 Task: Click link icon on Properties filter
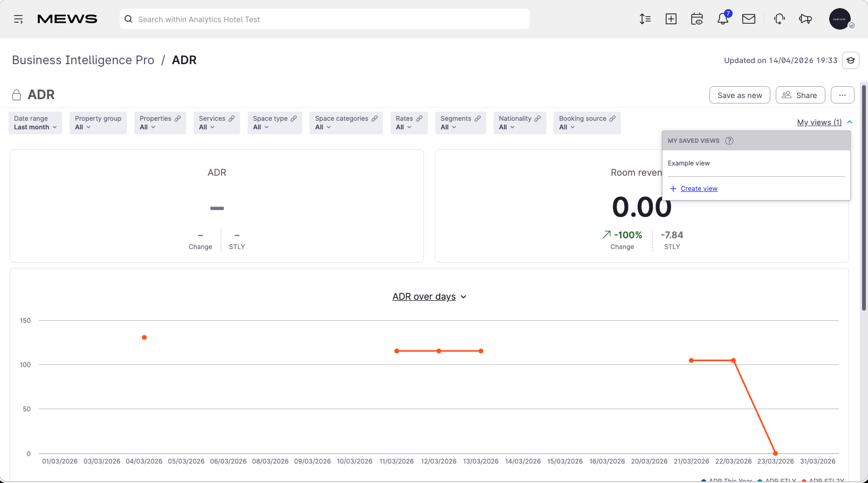tap(177, 119)
